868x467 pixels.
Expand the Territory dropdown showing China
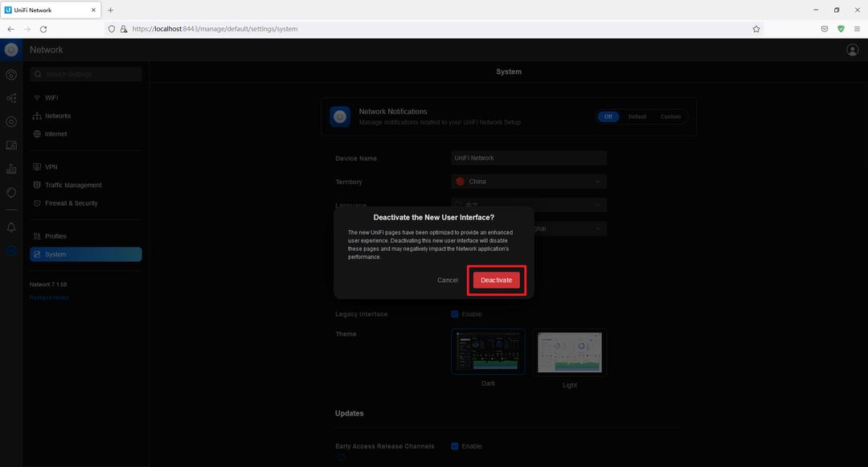[528, 182]
